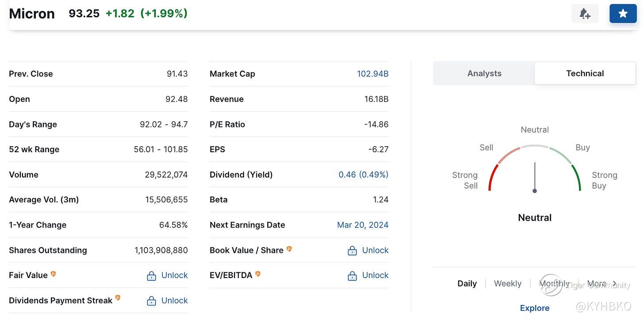Click the pro badge next to Book Value / Share
644x321 pixels.
(x=289, y=249)
